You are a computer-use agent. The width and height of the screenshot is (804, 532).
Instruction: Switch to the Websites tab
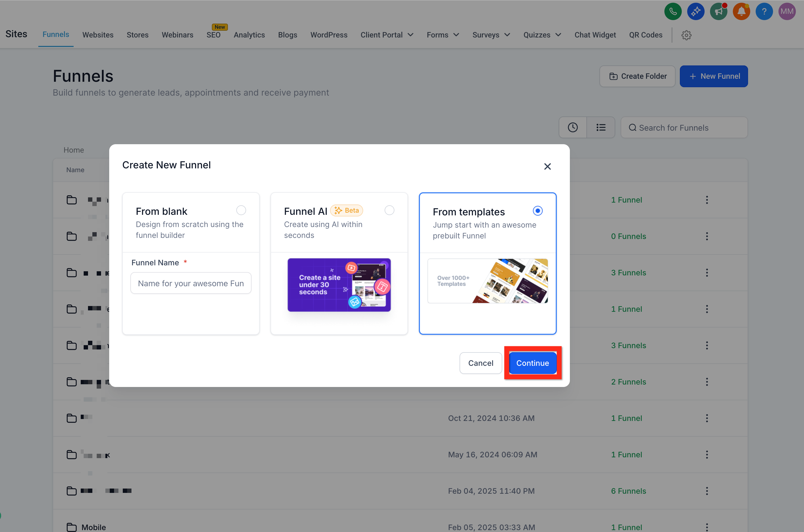pyautogui.click(x=98, y=35)
